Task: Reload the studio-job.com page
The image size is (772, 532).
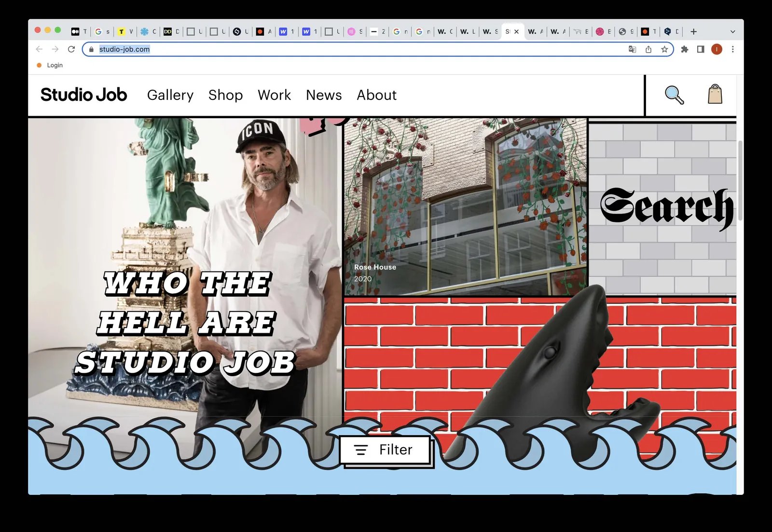Action: pyautogui.click(x=71, y=49)
